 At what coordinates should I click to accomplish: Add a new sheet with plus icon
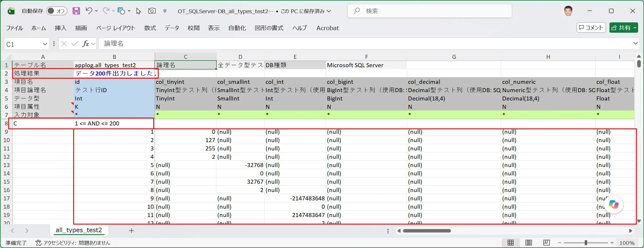point(131,231)
